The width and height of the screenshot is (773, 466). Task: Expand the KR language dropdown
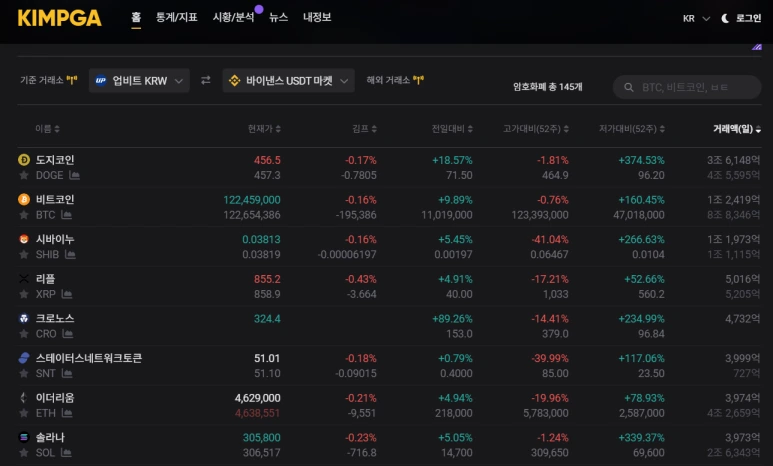(696, 19)
